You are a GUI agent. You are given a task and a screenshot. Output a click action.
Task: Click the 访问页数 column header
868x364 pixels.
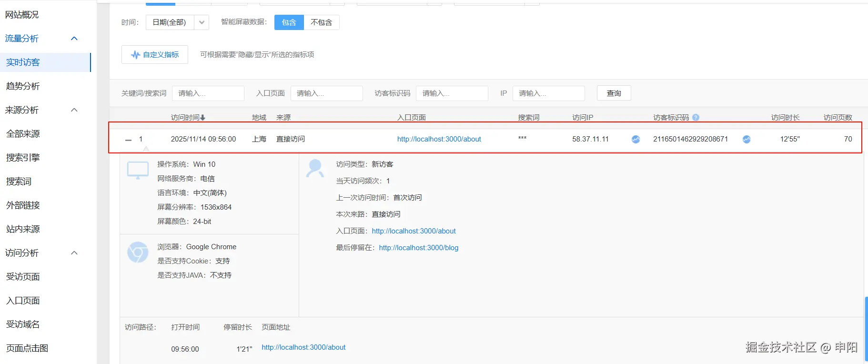point(838,118)
